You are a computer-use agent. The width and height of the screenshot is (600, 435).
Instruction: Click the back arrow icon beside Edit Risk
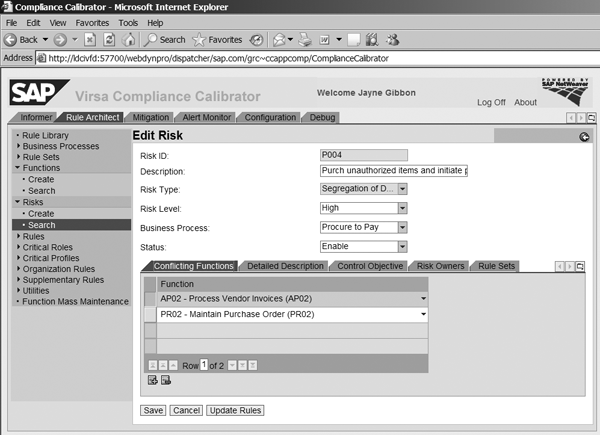pos(584,137)
